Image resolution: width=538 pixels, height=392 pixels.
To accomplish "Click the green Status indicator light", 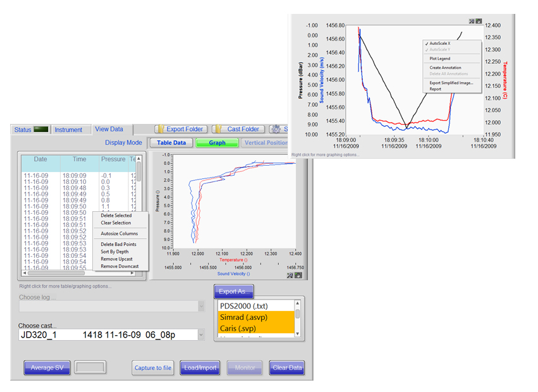I will (41, 130).
